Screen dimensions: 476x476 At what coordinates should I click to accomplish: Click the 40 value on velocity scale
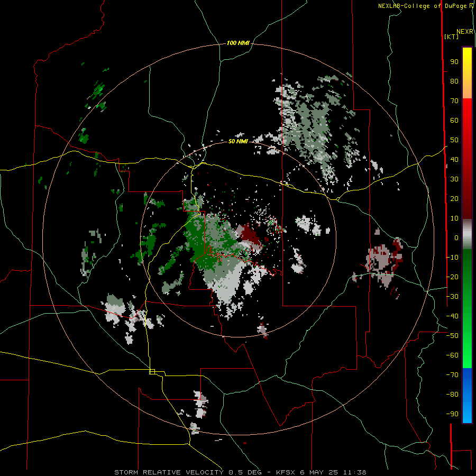point(454,159)
